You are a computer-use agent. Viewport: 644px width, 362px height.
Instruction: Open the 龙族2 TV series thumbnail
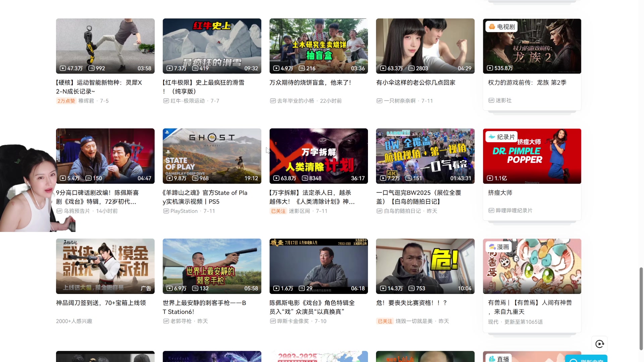(532, 46)
